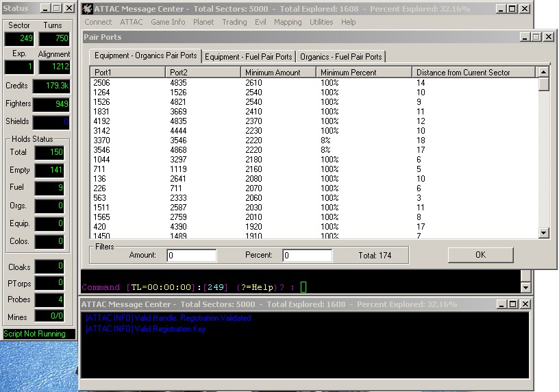Click the Percent filter input field

[x=308, y=255]
